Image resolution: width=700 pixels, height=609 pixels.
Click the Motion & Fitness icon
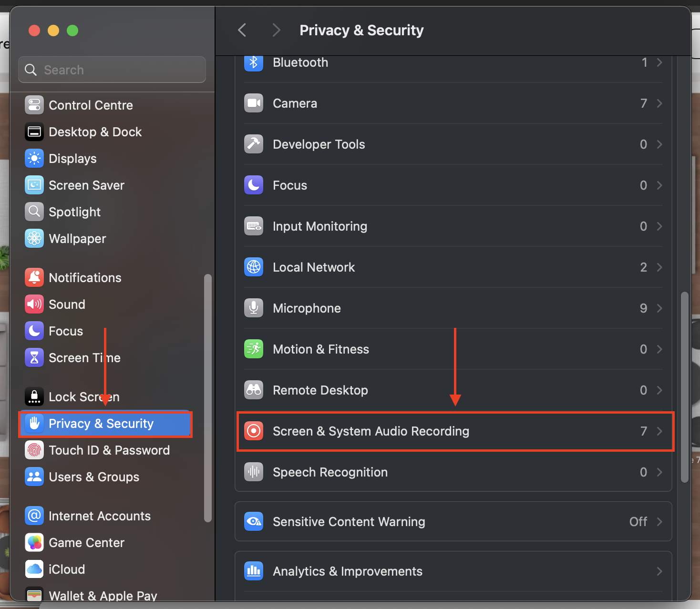point(254,349)
